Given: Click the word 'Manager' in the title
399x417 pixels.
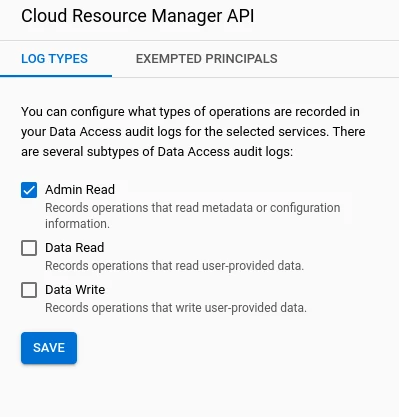Looking at the screenshot, I should (x=186, y=17).
